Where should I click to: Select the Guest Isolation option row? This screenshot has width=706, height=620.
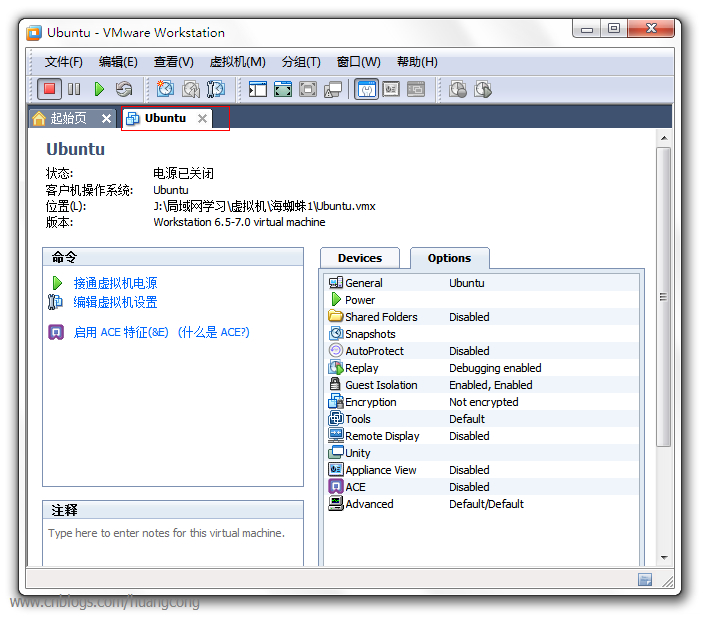tap(483, 385)
